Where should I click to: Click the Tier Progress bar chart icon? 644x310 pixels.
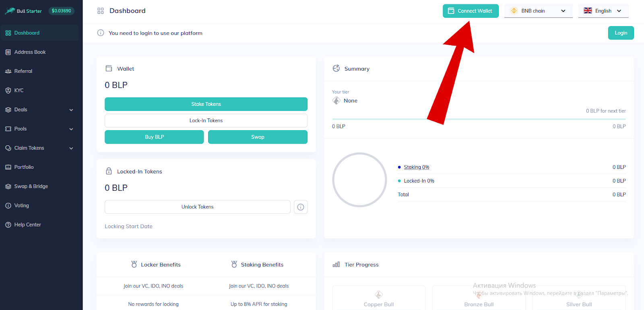coord(336,264)
